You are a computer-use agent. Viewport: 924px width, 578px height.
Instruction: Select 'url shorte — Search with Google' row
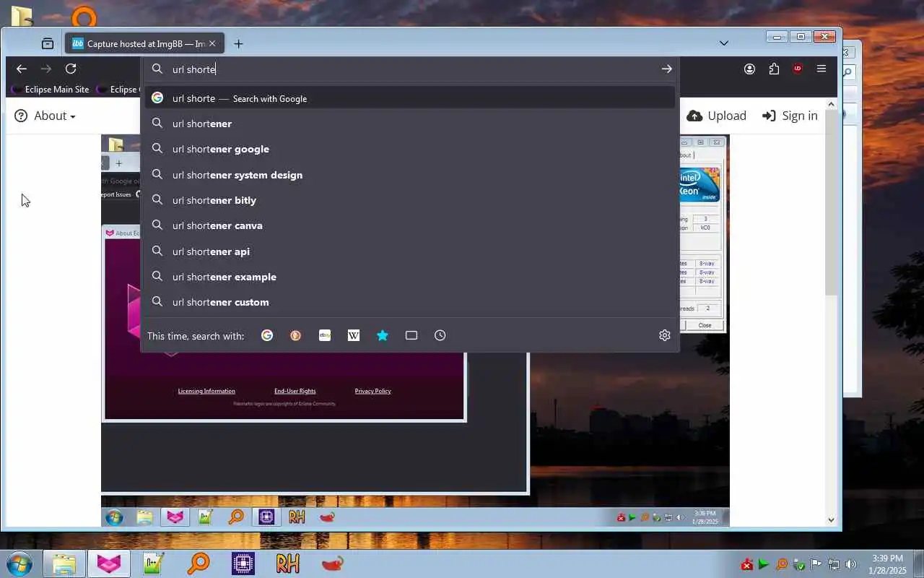(410, 98)
